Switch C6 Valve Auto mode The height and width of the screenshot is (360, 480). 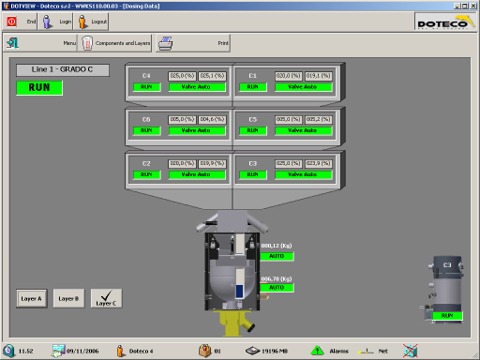tap(197, 131)
